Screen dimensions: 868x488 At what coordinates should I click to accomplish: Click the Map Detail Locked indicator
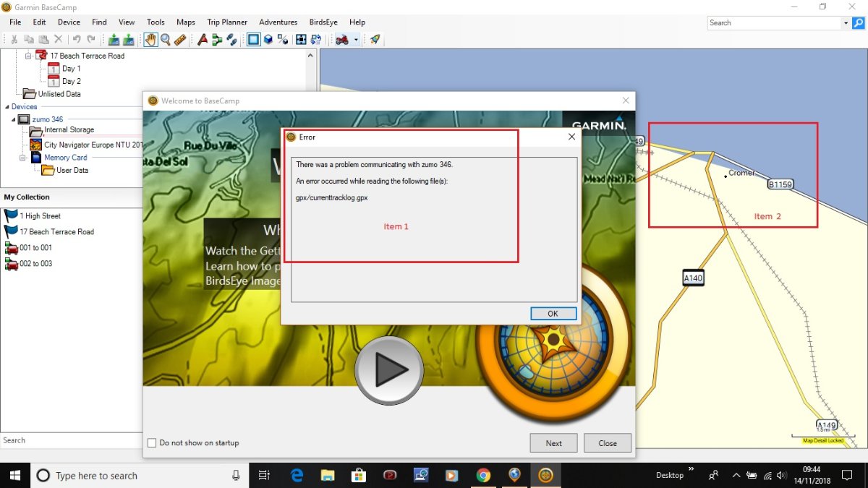click(x=823, y=440)
